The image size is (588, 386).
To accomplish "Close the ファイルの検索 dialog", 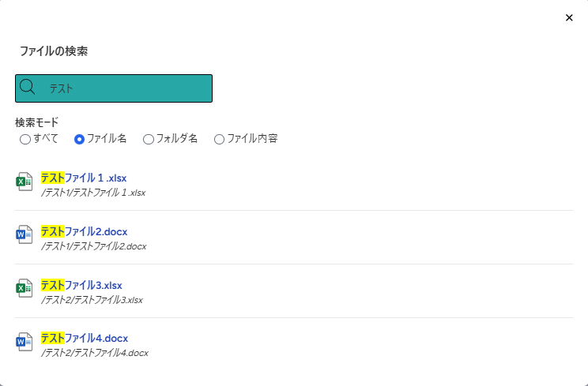I will click(569, 17).
